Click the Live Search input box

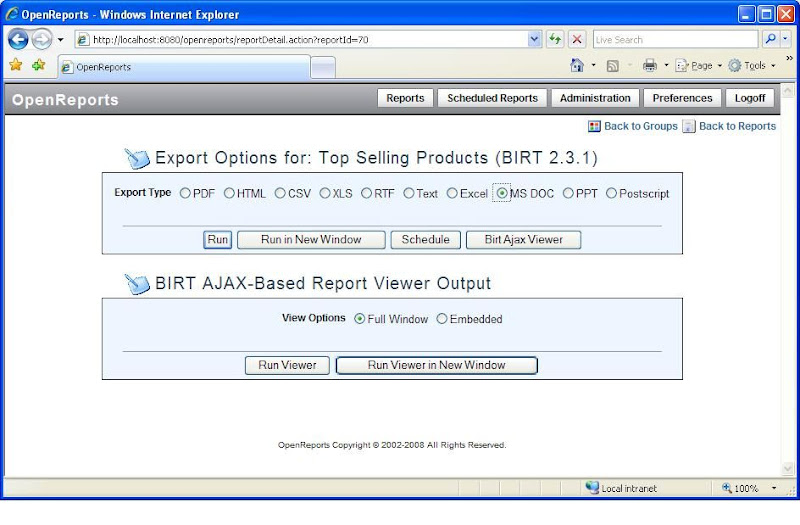point(675,39)
